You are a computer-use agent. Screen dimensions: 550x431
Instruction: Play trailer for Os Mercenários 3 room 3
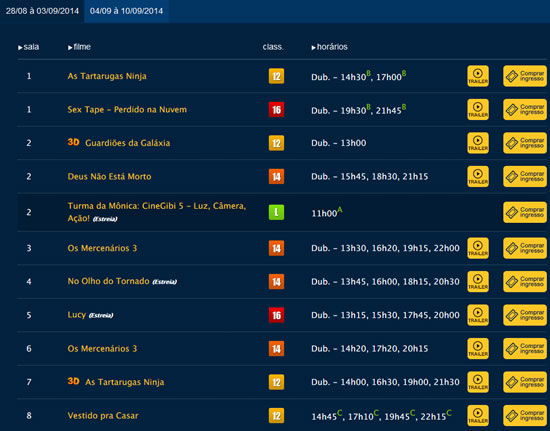pyautogui.click(x=478, y=248)
